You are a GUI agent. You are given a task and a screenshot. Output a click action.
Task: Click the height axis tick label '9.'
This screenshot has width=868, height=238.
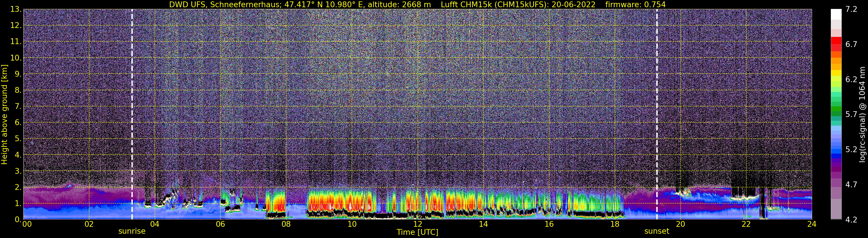point(18,74)
